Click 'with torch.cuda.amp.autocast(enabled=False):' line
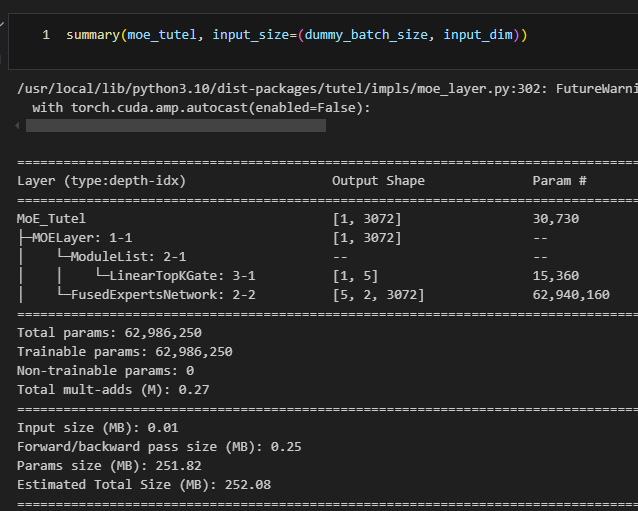 pyautogui.click(x=201, y=108)
